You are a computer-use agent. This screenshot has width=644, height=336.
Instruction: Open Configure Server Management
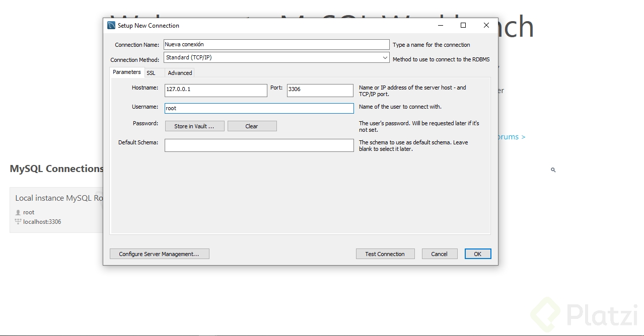tap(159, 254)
